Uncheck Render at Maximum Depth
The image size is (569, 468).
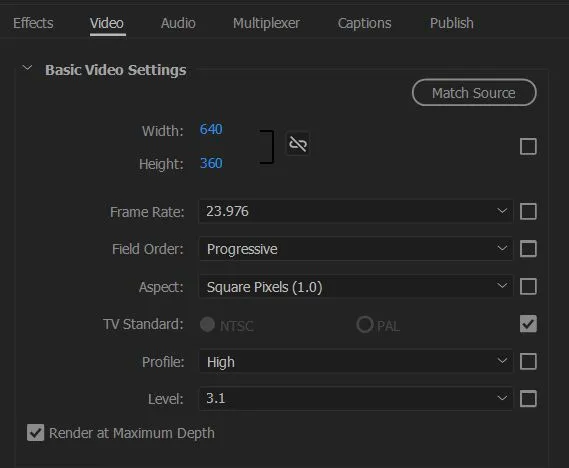click(x=36, y=433)
